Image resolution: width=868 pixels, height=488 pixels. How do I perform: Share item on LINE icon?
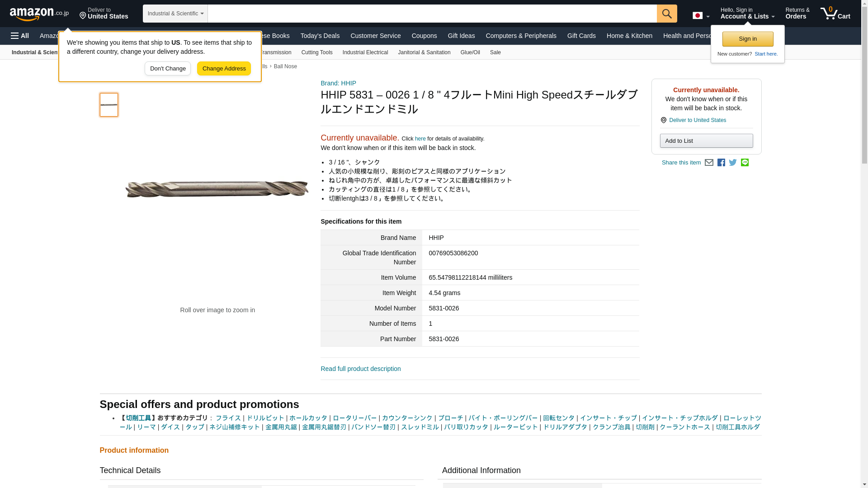(x=745, y=163)
